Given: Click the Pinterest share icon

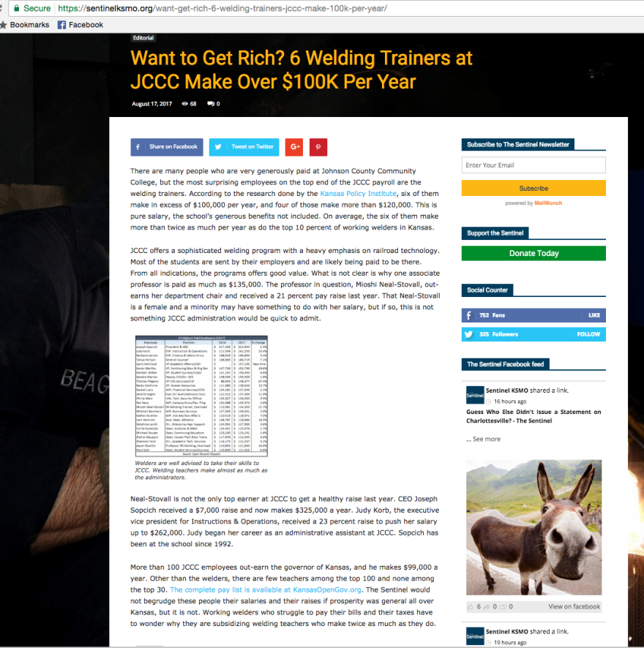Looking at the screenshot, I should pyautogui.click(x=318, y=147).
